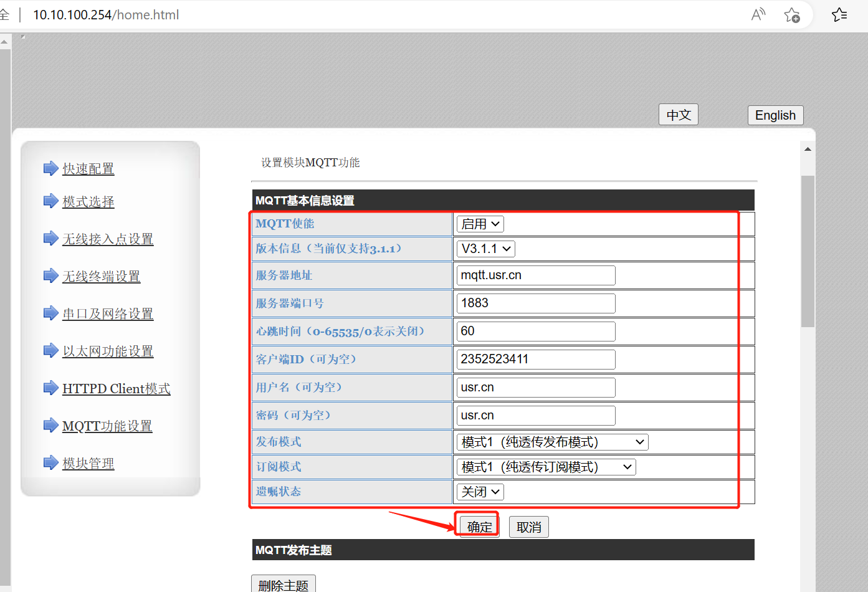Click arrow icon beside MQTT功能设置
The width and height of the screenshot is (868, 592).
pos(50,425)
